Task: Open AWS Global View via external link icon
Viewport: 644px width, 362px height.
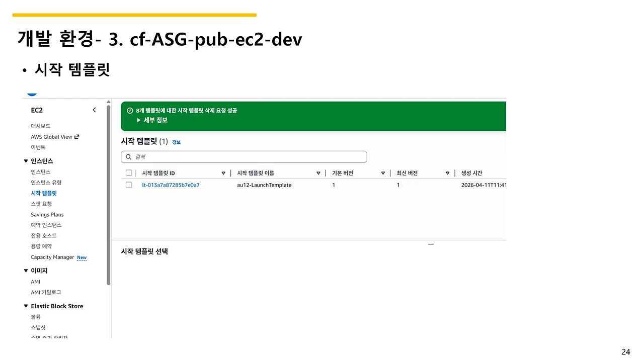Action: click(x=76, y=136)
